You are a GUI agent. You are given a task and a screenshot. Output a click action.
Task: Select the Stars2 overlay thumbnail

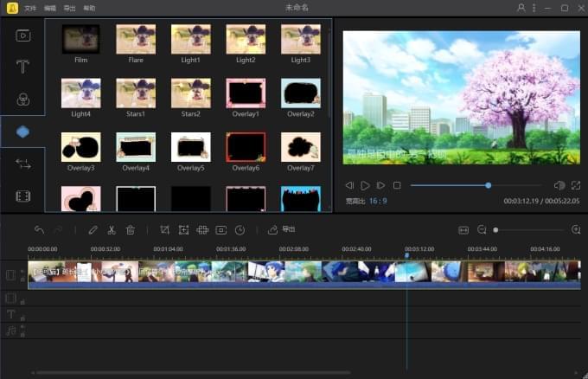click(x=191, y=93)
